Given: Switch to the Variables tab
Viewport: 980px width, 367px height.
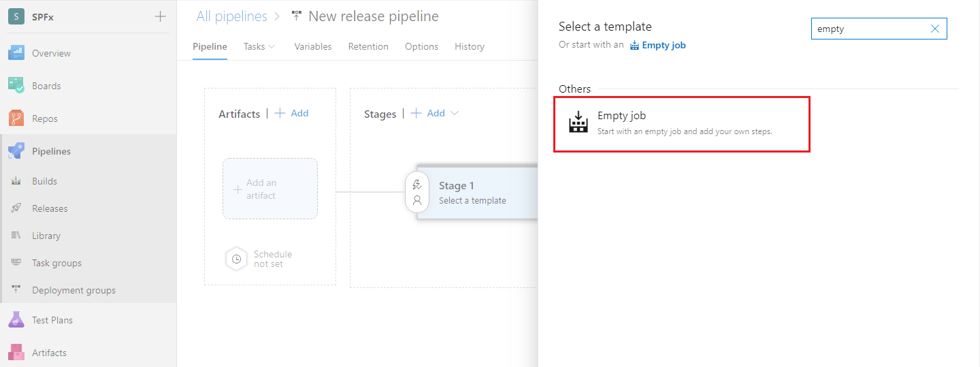Looking at the screenshot, I should 312,46.
